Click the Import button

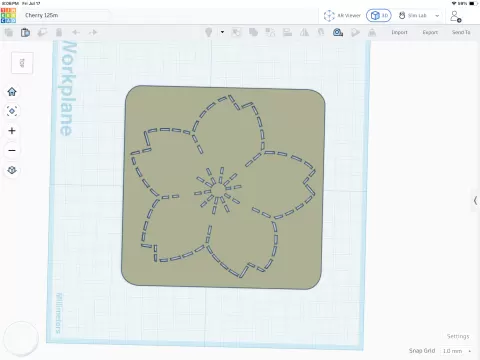click(399, 32)
